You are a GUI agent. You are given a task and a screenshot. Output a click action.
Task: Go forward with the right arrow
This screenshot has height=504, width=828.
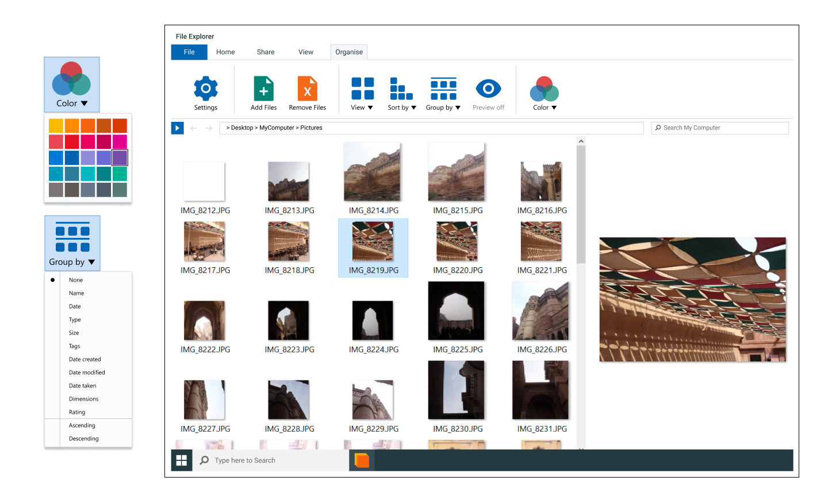209,128
